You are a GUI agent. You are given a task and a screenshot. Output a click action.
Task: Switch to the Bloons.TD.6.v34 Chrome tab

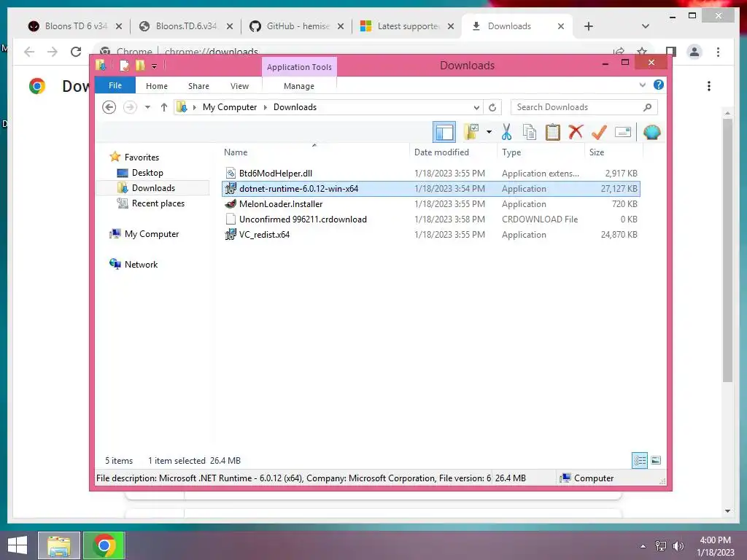pos(186,26)
